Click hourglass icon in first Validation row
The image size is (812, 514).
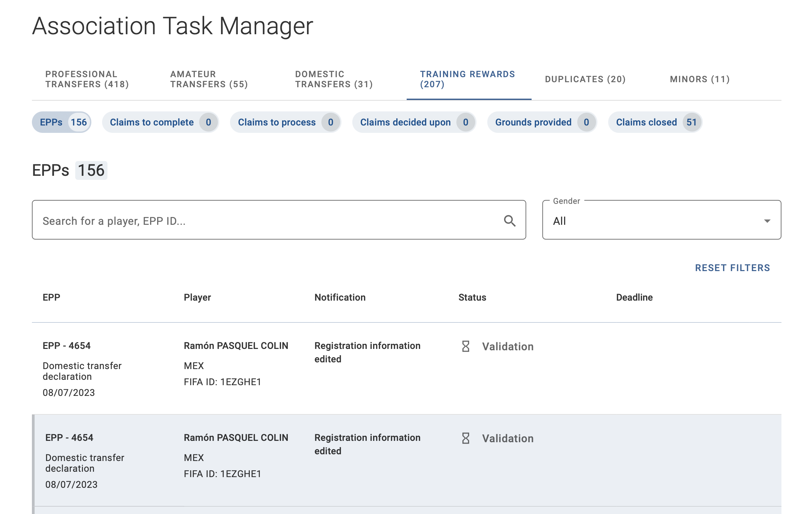point(466,346)
